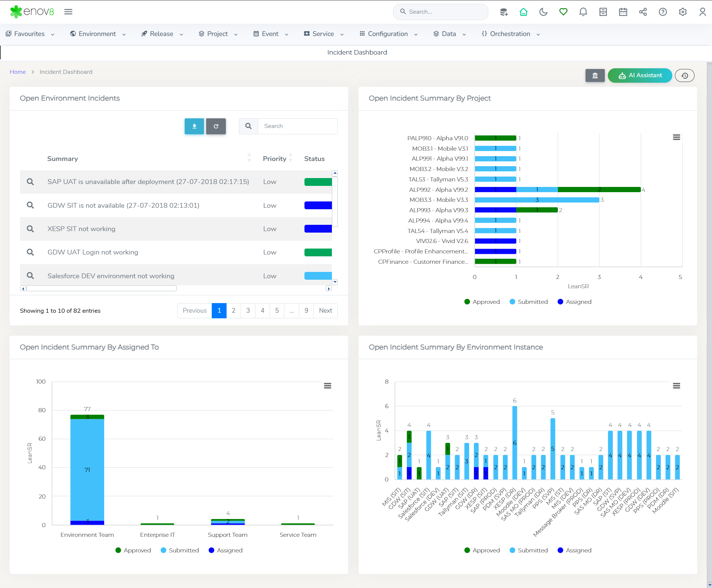Click the incidents table Search field
The image size is (712, 588).
pos(297,126)
